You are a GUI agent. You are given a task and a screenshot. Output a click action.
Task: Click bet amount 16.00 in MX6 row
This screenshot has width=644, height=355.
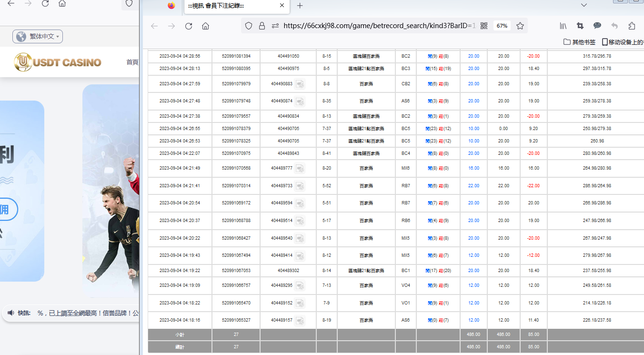point(473,168)
